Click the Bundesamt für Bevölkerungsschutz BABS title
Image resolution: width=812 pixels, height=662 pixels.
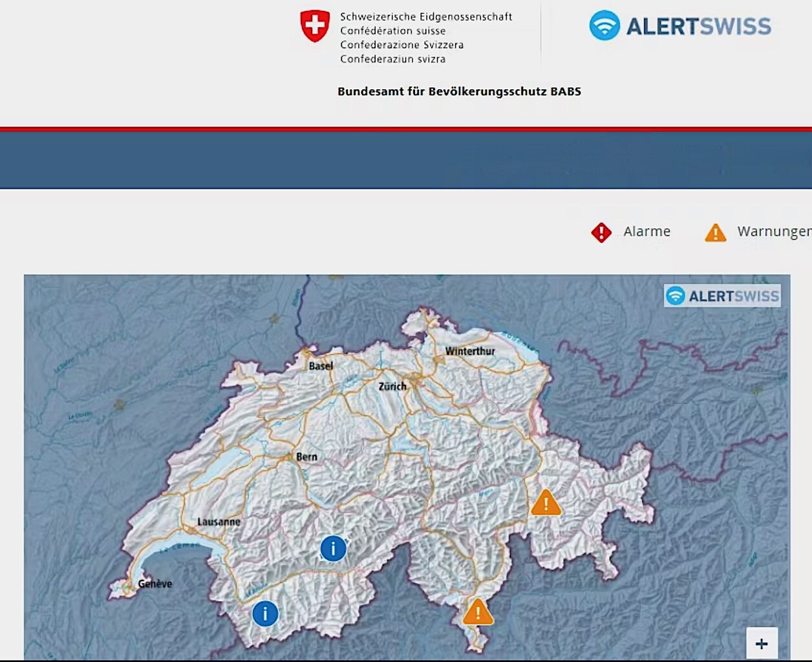click(x=459, y=91)
